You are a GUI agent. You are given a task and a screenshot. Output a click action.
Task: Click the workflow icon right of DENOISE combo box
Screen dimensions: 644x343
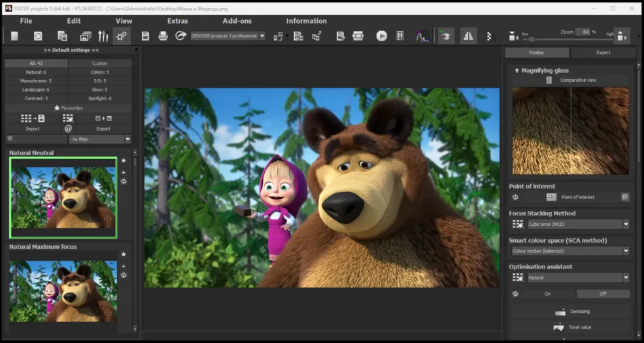[279, 37]
